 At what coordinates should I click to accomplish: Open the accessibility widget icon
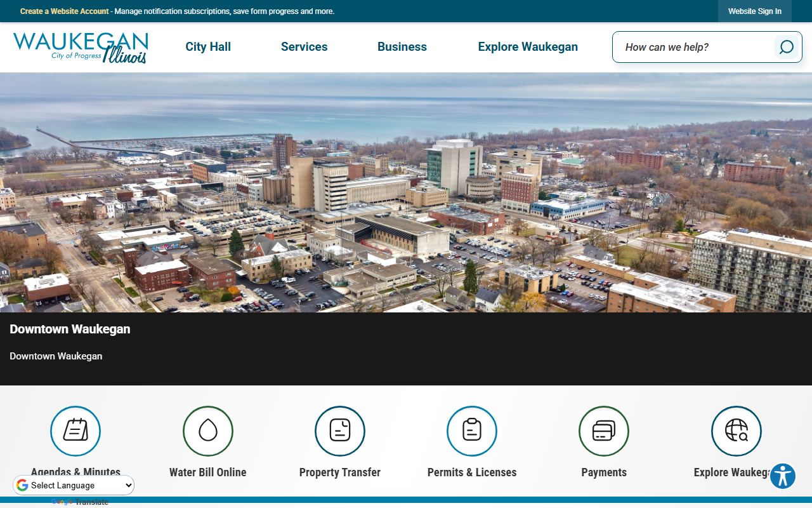coord(783,476)
